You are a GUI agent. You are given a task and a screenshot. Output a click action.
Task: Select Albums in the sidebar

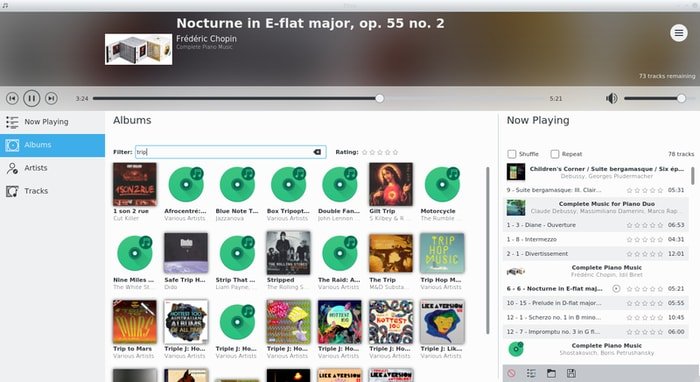click(52, 145)
